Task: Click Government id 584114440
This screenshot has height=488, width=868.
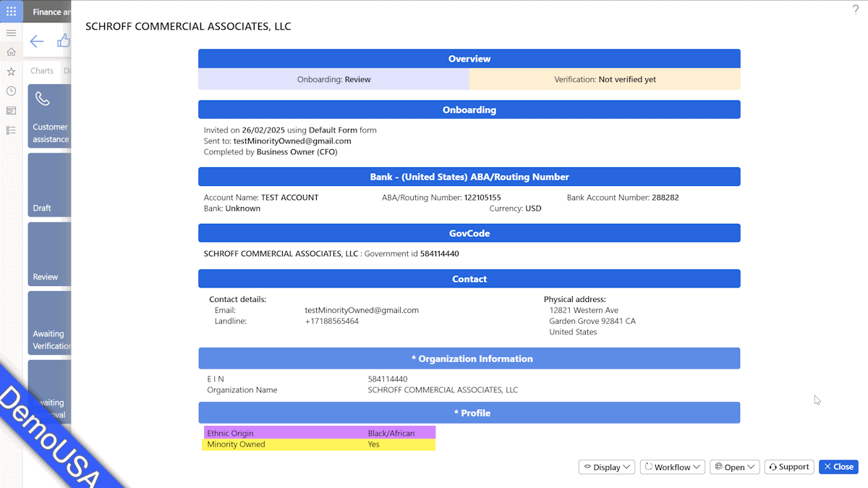Action: pyautogui.click(x=412, y=253)
